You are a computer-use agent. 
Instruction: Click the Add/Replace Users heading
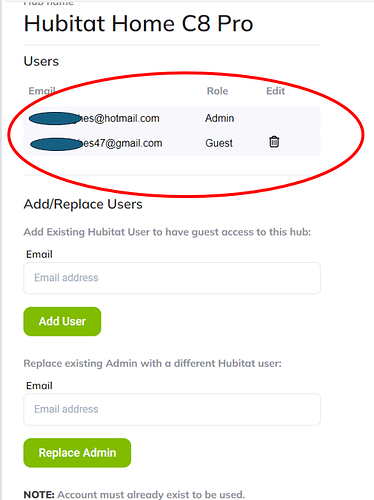coord(83,204)
